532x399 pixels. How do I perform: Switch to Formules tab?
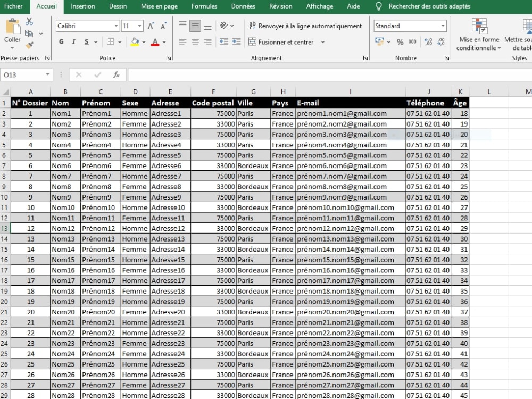click(204, 6)
